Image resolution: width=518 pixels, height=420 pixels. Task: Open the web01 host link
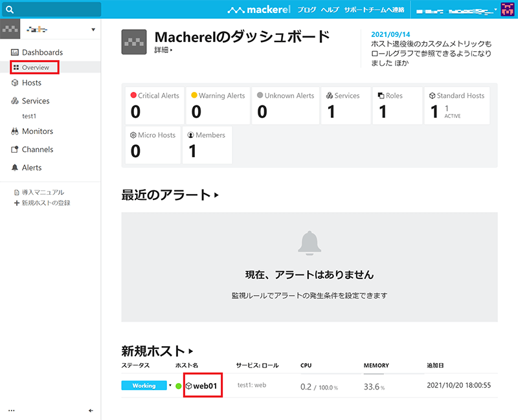pyautogui.click(x=205, y=386)
